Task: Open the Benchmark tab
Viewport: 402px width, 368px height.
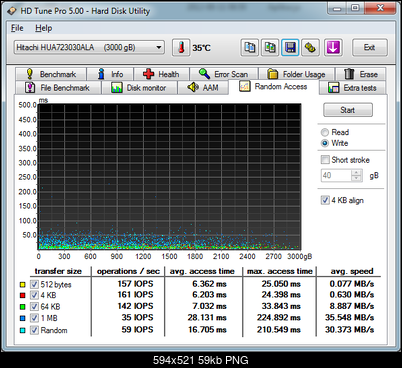Action: pos(51,74)
